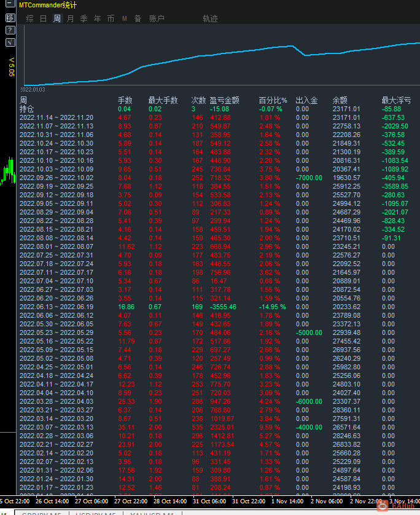The image size is (420, 515).
Task: Click the 1 Nov 14:00 time axis label
Action: pos(287,501)
